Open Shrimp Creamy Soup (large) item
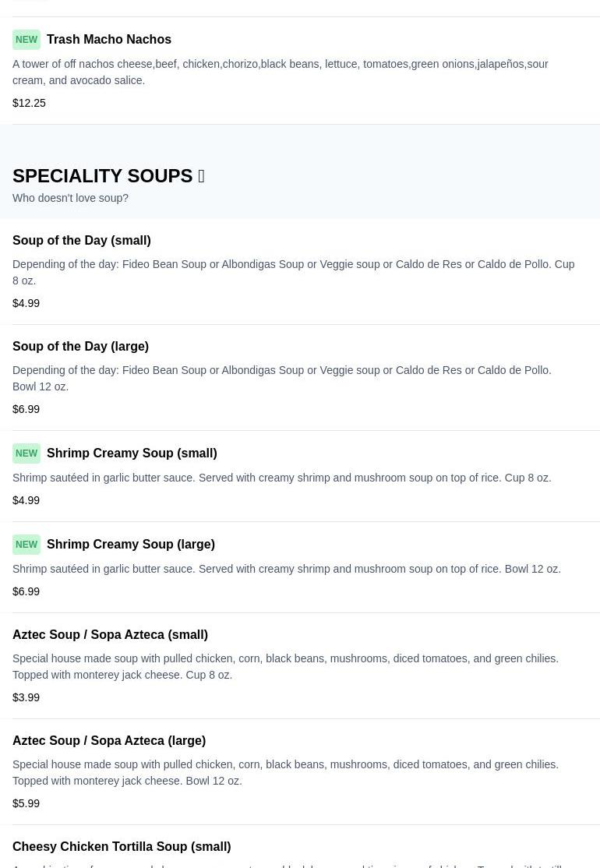Image resolution: width=600 pixels, height=868 pixels. click(131, 545)
